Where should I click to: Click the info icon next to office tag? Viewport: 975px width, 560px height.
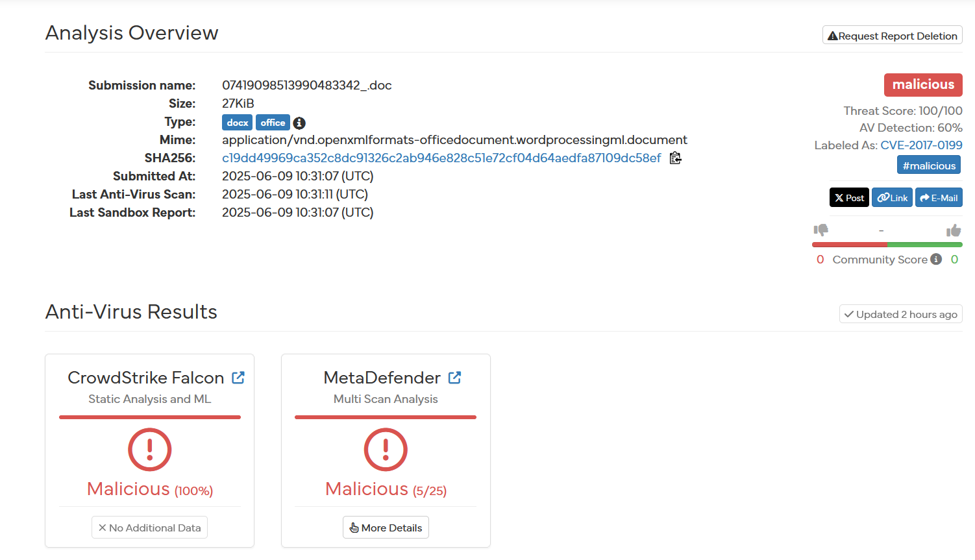(299, 123)
